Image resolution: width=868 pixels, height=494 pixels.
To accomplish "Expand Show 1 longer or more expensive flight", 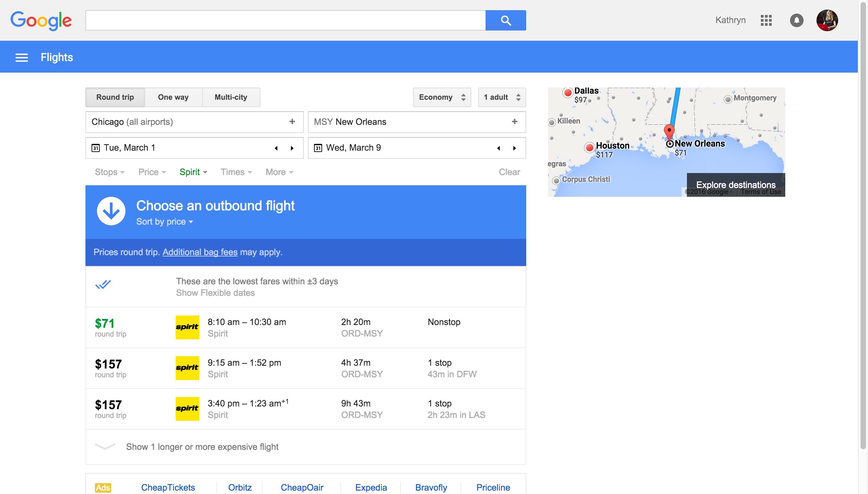I will (202, 447).
